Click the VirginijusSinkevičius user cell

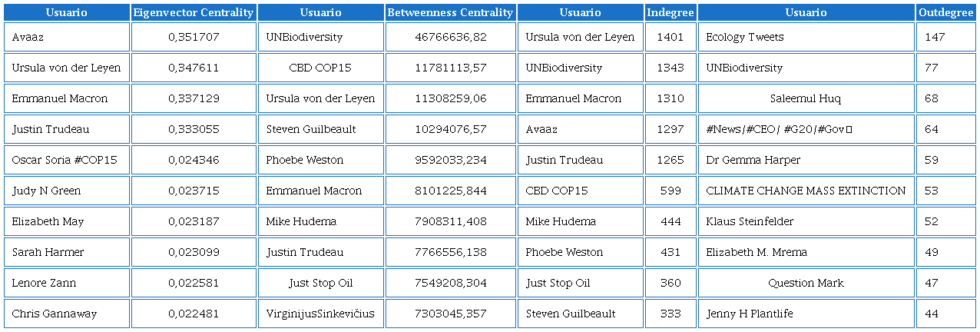coord(320,314)
